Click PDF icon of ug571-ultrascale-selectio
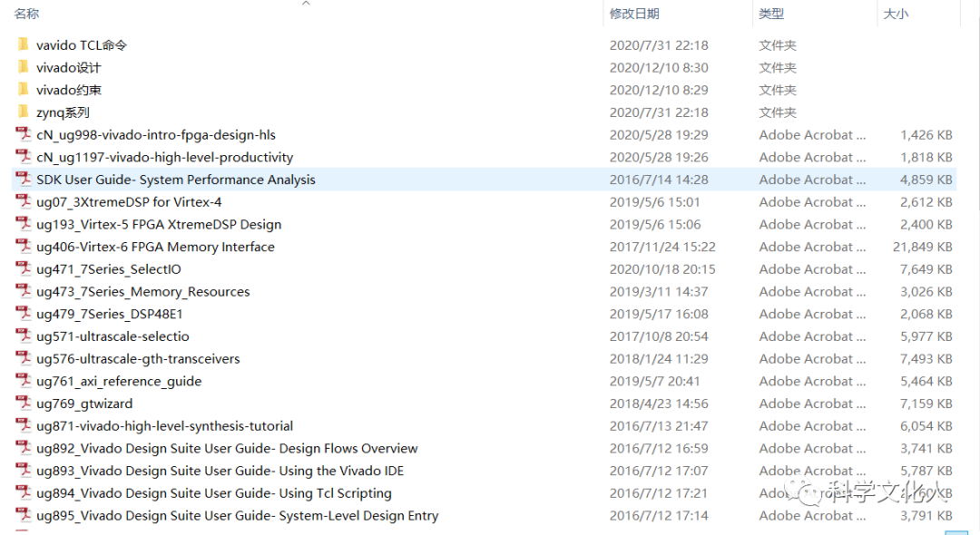This screenshot has width=980, height=535. [23, 336]
